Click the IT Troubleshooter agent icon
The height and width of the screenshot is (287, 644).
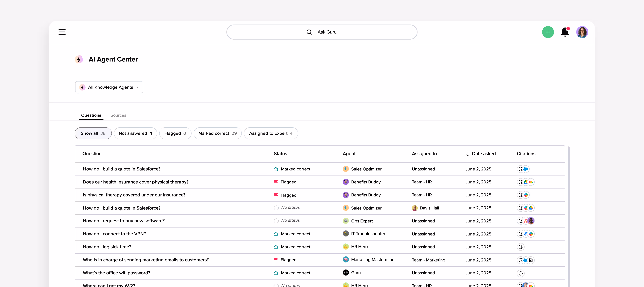(346, 234)
